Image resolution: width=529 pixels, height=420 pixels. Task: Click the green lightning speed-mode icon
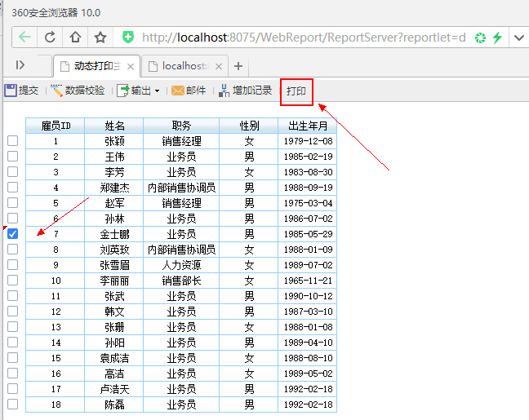(496, 38)
